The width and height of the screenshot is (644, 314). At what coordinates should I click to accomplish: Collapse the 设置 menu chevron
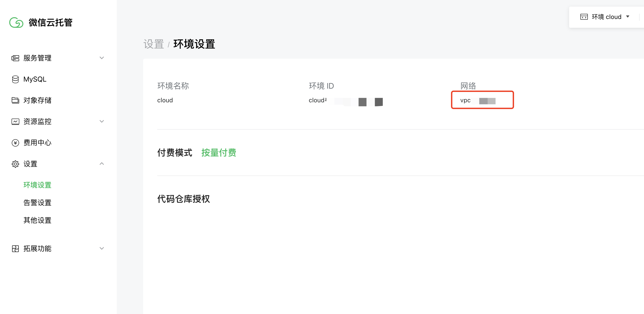102,164
